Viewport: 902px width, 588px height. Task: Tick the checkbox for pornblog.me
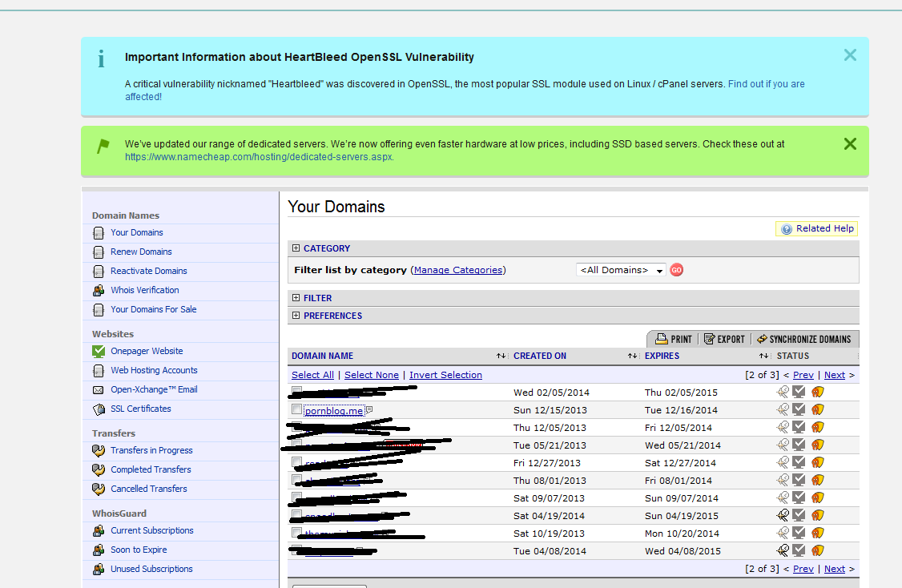pyautogui.click(x=297, y=409)
